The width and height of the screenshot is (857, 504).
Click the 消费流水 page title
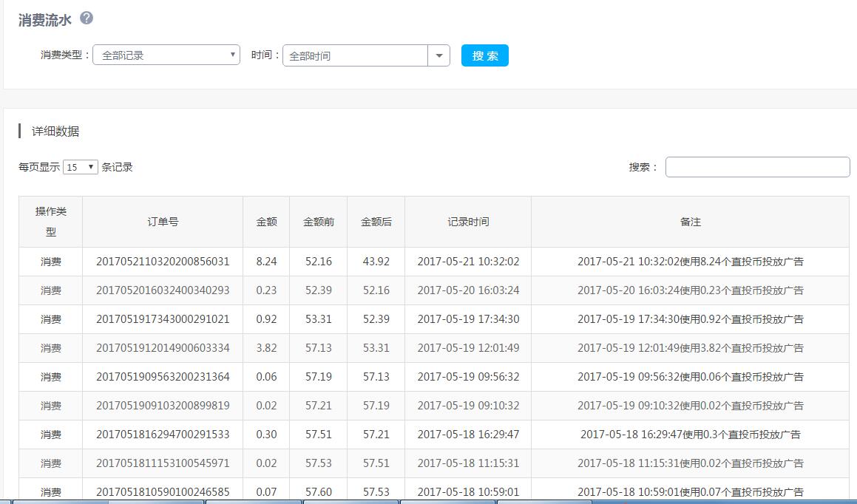coord(45,20)
